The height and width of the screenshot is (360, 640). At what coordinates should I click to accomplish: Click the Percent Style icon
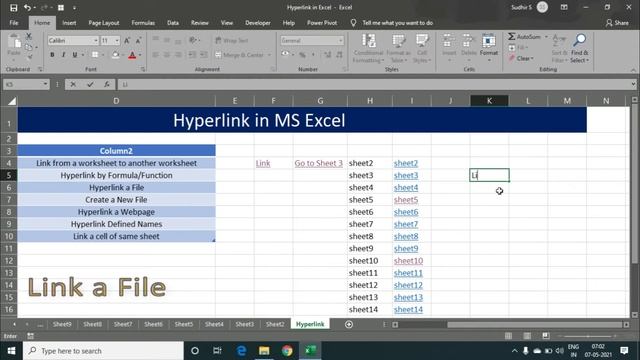(x=302, y=55)
